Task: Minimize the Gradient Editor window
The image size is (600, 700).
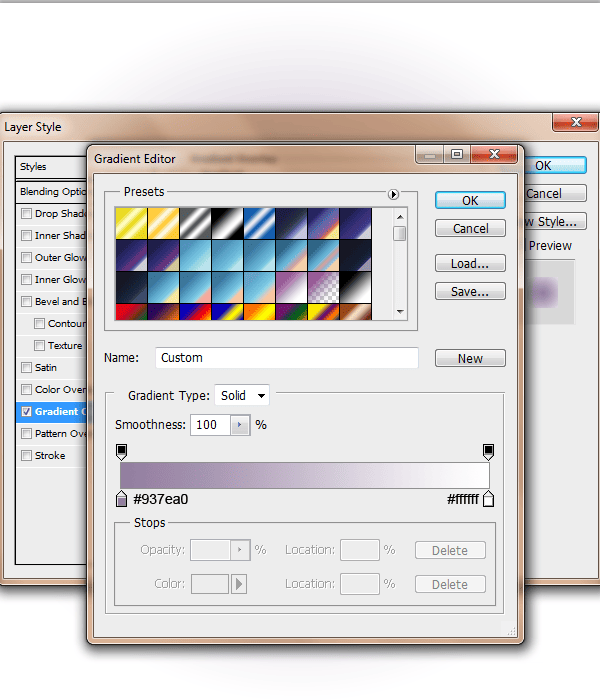Action: pos(429,154)
